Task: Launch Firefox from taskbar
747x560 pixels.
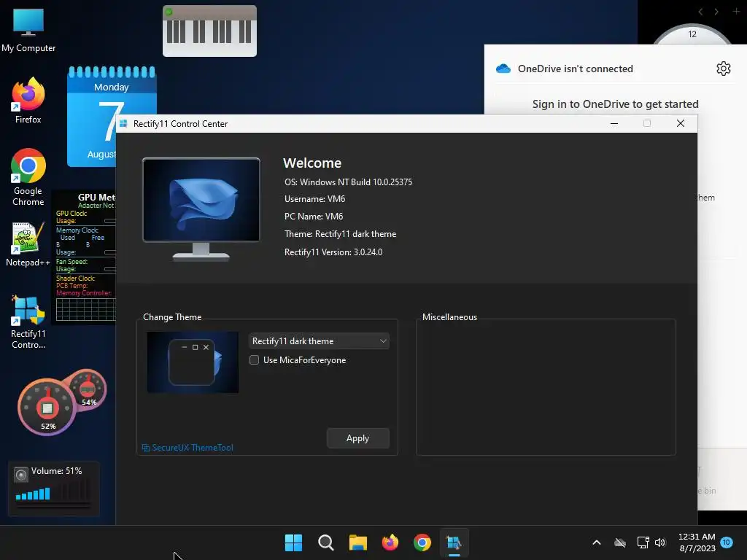Action: tap(390, 542)
